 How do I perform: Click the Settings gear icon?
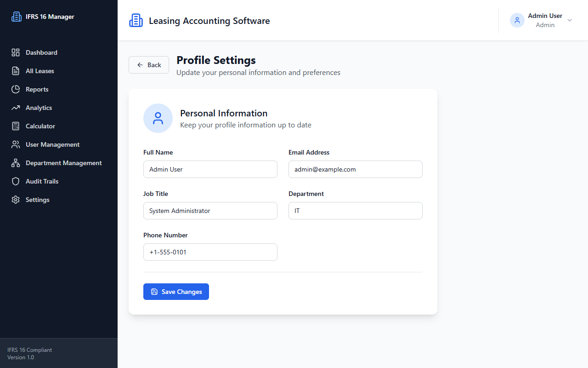pos(16,200)
